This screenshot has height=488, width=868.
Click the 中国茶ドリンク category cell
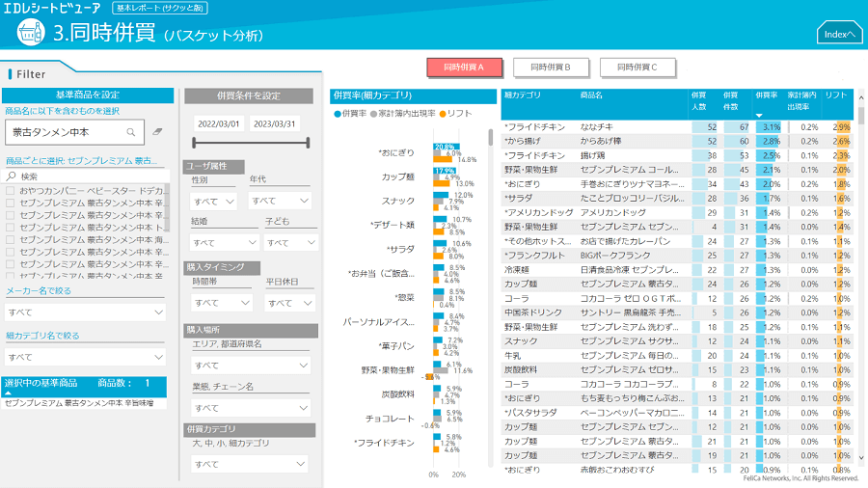(533, 312)
